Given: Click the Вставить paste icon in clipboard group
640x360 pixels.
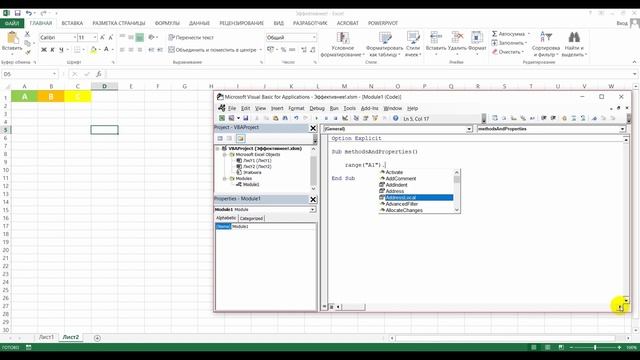Looking at the screenshot, I should point(12,38).
